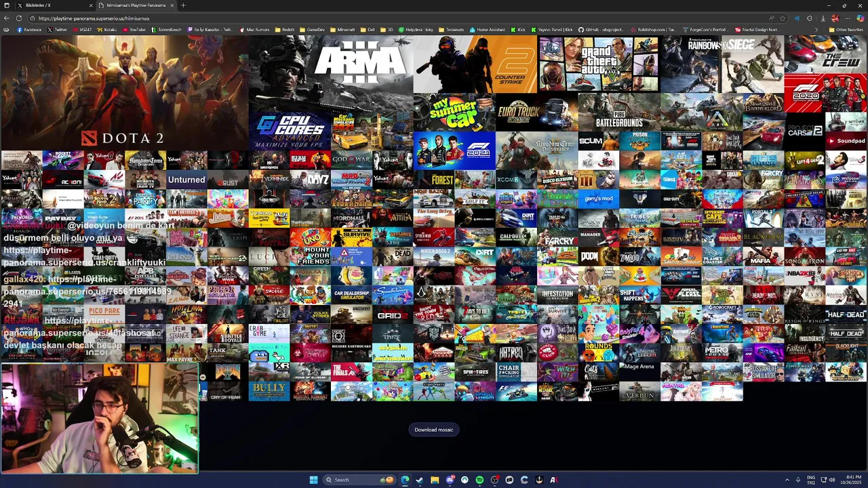Open the Facebook bookmark
868x488 pixels.
[29, 30]
